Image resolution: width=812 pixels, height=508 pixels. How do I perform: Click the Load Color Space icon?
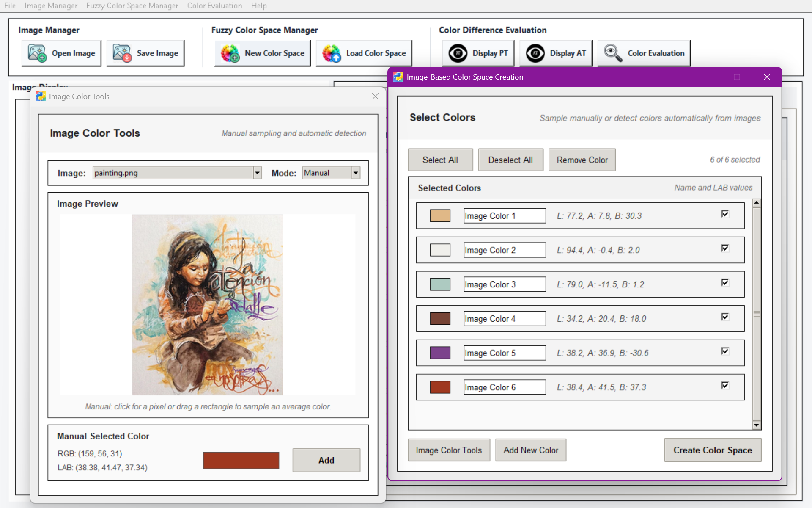tap(332, 53)
